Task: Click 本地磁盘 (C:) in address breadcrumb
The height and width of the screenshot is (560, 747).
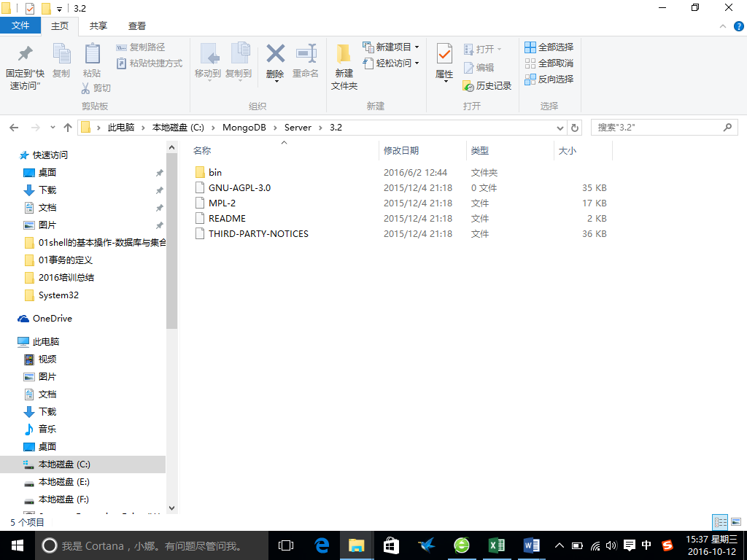Action: [178, 128]
